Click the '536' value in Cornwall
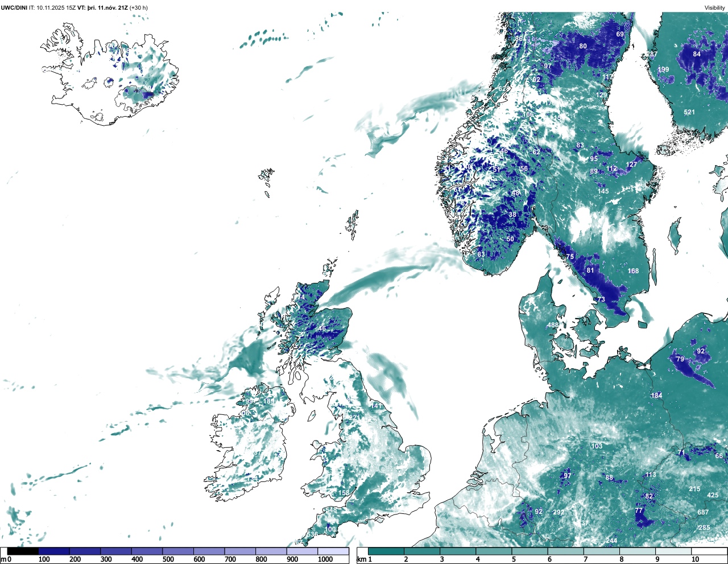The image size is (728, 564). [312, 535]
